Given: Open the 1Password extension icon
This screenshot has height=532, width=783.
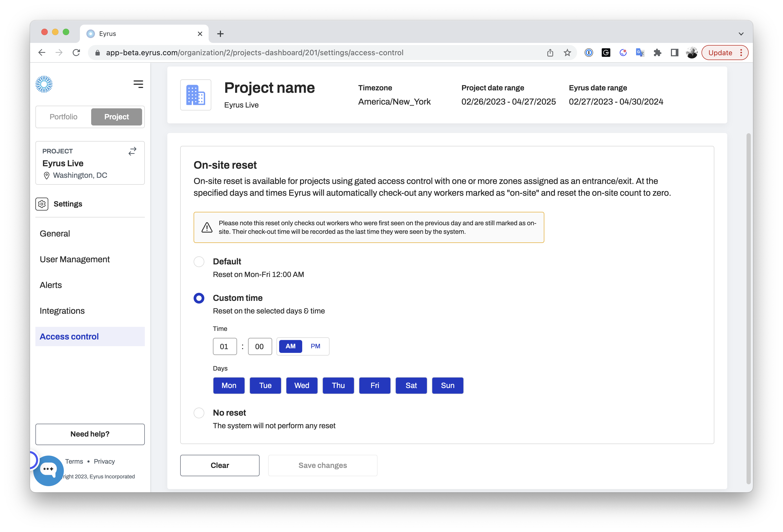Looking at the screenshot, I should click(x=589, y=53).
